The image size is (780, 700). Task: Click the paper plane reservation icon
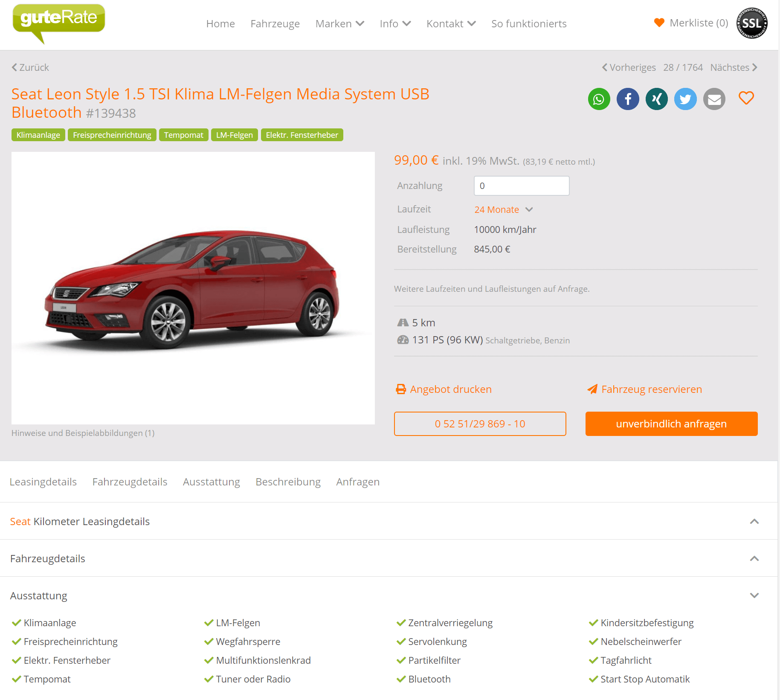click(x=592, y=389)
